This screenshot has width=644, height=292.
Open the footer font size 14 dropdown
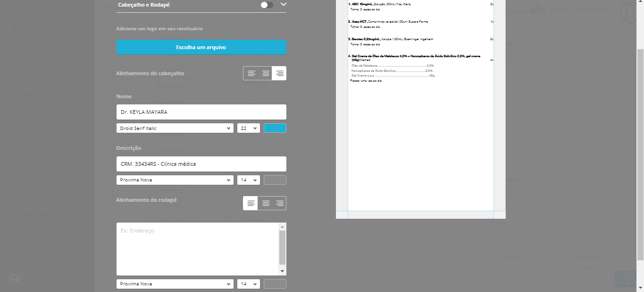pos(249,284)
